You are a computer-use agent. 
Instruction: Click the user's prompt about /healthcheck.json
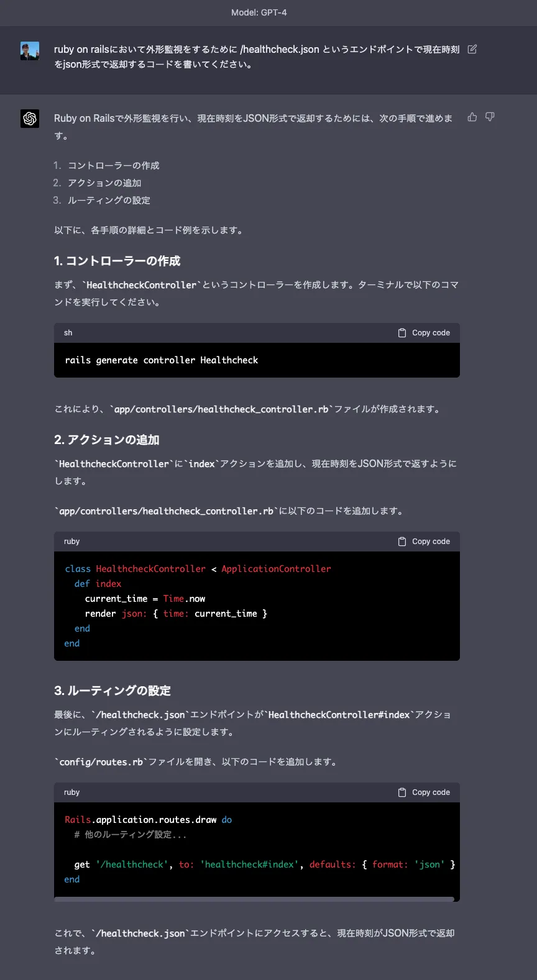coord(256,57)
